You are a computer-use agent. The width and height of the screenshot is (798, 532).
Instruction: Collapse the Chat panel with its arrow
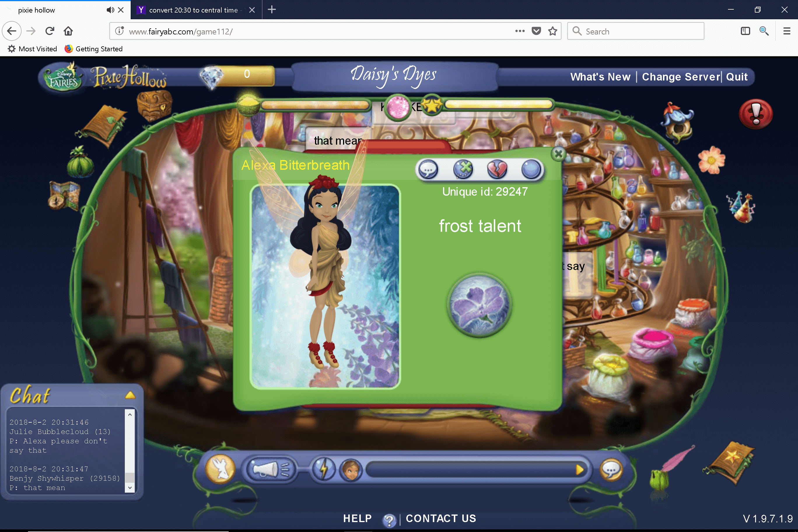pyautogui.click(x=129, y=395)
